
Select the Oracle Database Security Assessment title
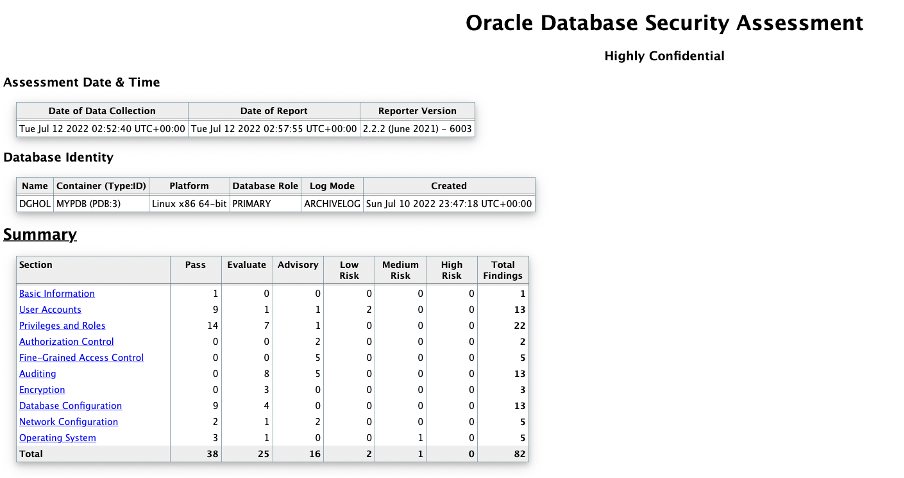click(x=664, y=23)
